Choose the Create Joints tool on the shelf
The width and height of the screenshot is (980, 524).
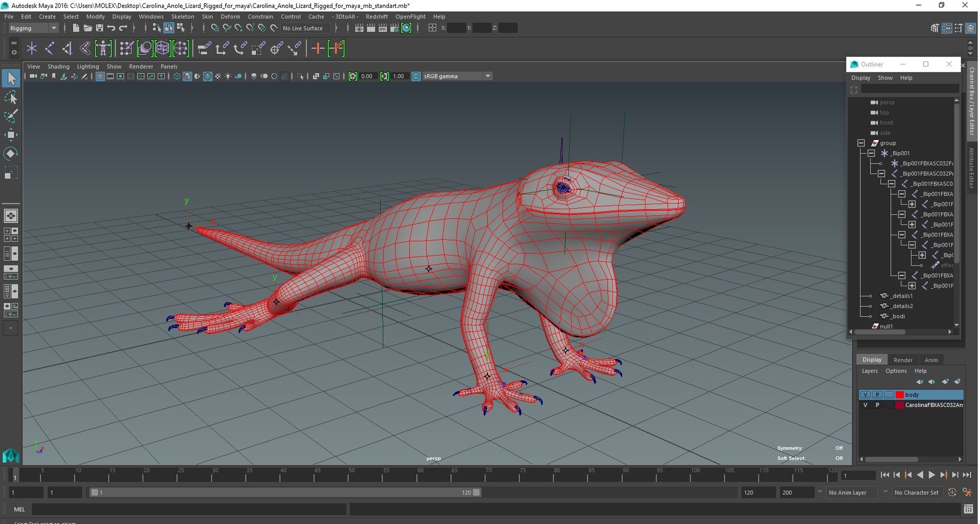pos(50,49)
